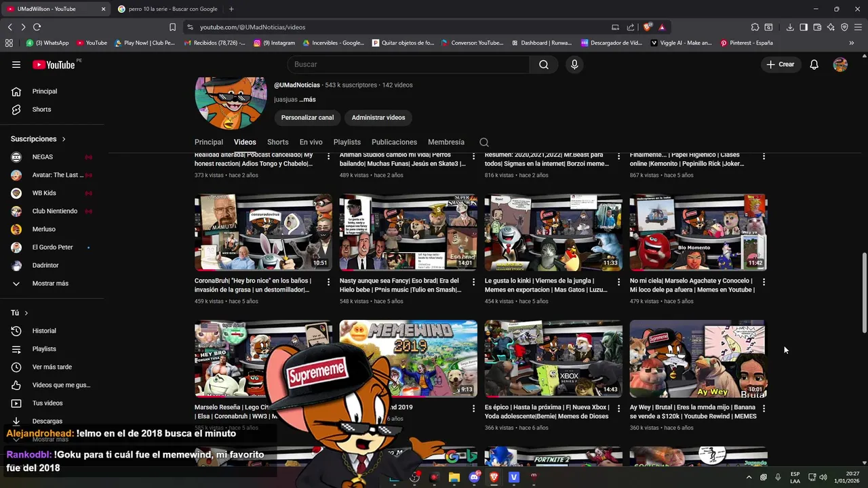Switch to the En vivo tab
Image resolution: width=868 pixels, height=488 pixels.
(x=311, y=142)
